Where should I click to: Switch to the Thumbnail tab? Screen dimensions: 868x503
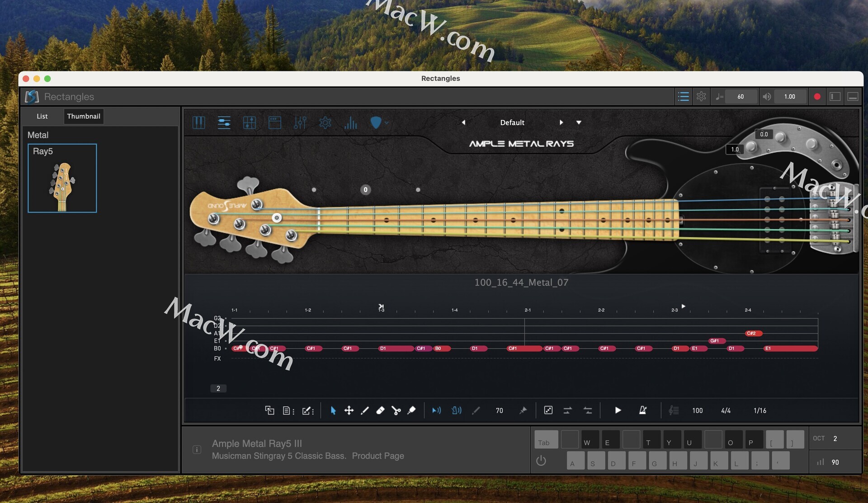[x=84, y=116]
